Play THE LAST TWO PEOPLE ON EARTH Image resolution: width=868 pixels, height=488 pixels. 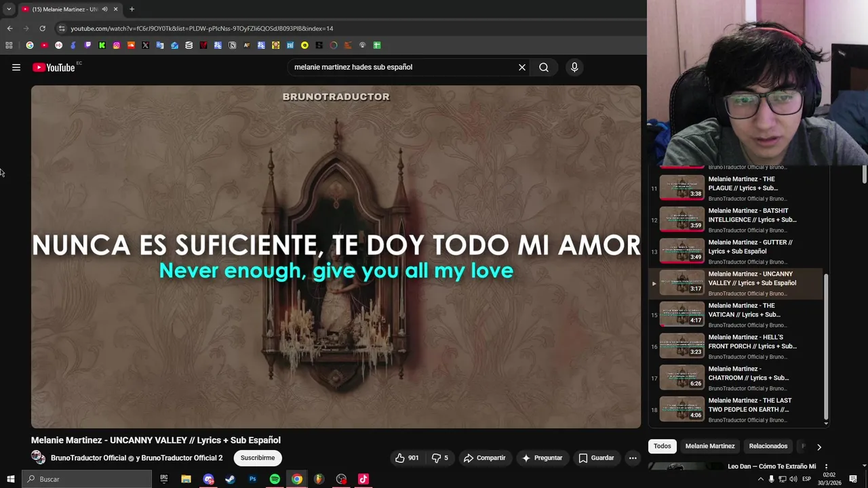coord(736,409)
